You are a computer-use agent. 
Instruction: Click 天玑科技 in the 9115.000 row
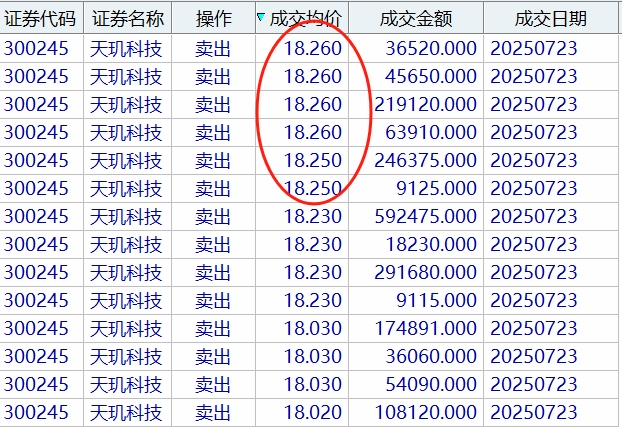(x=126, y=300)
